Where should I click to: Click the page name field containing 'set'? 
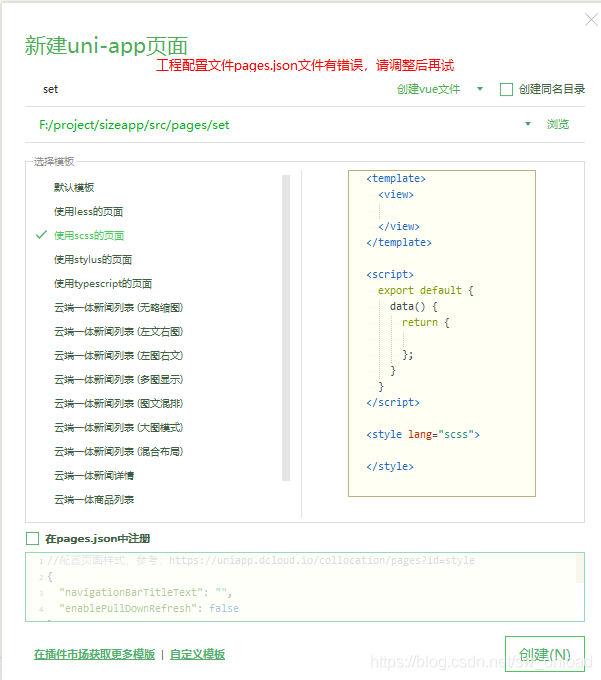(x=208, y=89)
